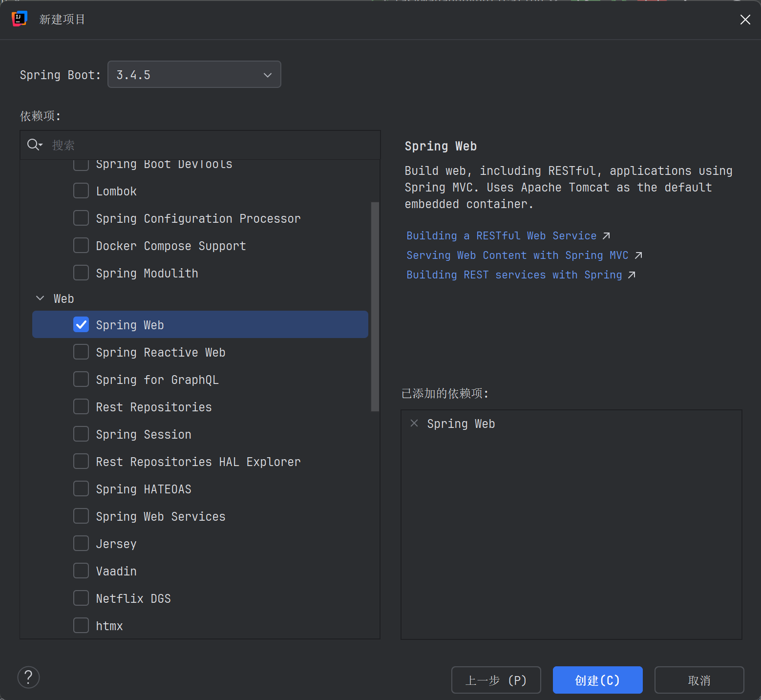Tick the Rest Repositories checkbox
The width and height of the screenshot is (761, 700).
(81, 406)
